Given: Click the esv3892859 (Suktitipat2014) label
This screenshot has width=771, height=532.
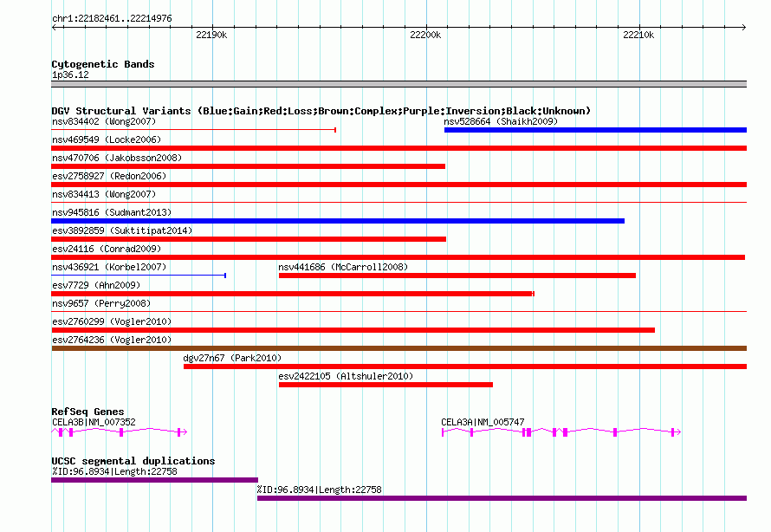Looking at the screenshot, I should point(122,230).
